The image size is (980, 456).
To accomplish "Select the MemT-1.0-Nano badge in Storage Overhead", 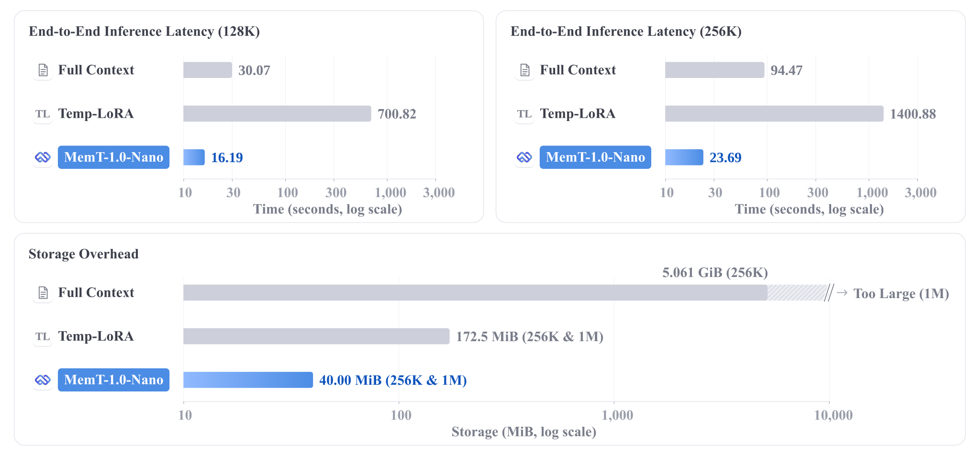I will click(113, 380).
